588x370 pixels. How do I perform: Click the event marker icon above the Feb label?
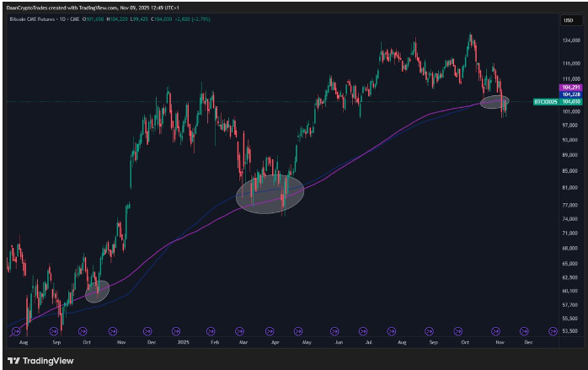coord(211,332)
